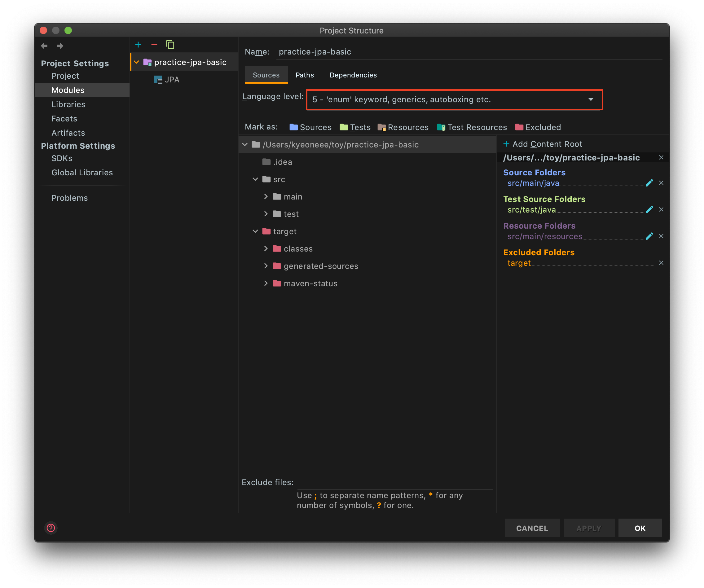Click the remove module minus icon
The height and width of the screenshot is (588, 704).
(x=154, y=45)
